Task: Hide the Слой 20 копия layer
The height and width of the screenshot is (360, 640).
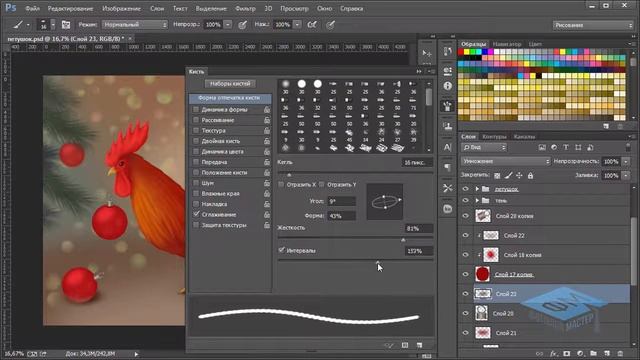Action: [465, 216]
